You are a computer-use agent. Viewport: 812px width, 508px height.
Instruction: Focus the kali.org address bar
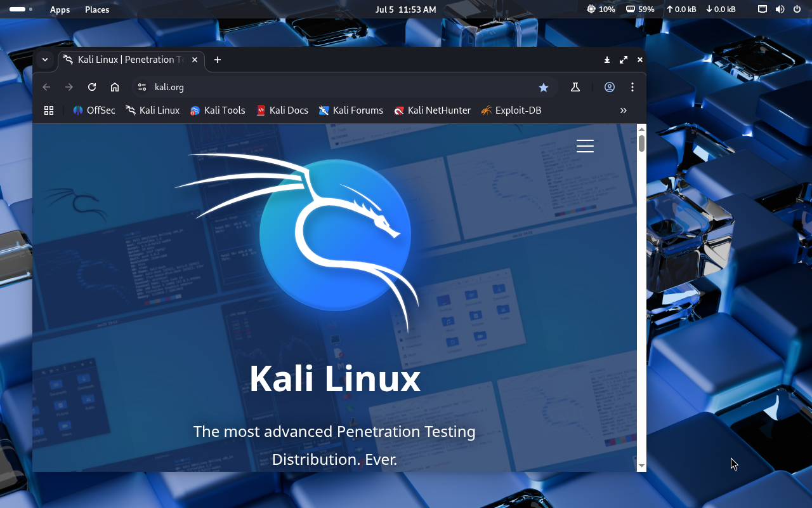pos(345,87)
